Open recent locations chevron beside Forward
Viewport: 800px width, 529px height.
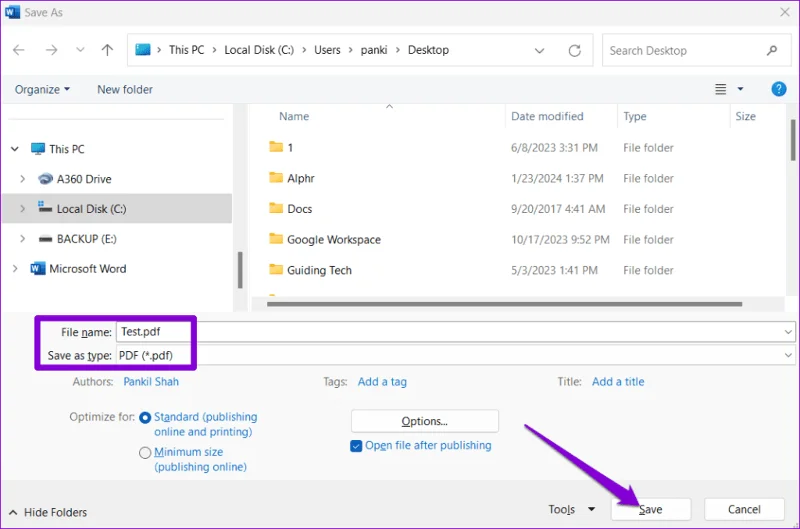tap(80, 50)
